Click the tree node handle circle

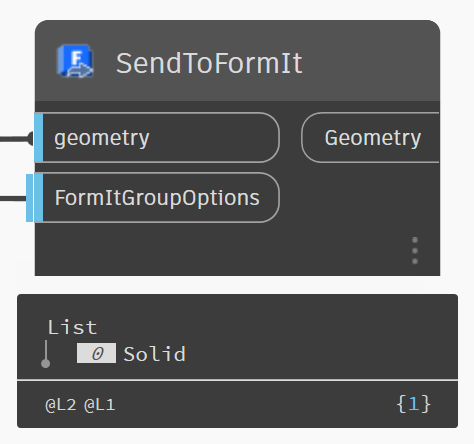[x=46, y=363]
